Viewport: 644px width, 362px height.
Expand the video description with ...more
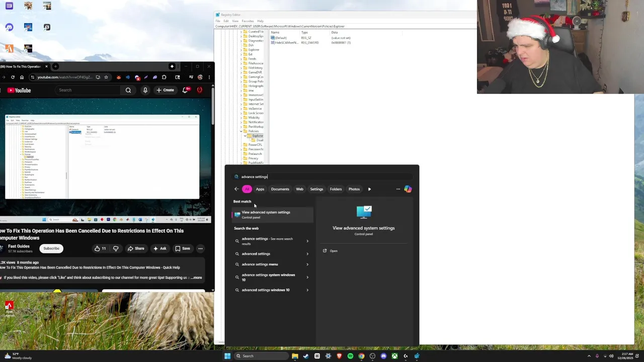coord(196,278)
